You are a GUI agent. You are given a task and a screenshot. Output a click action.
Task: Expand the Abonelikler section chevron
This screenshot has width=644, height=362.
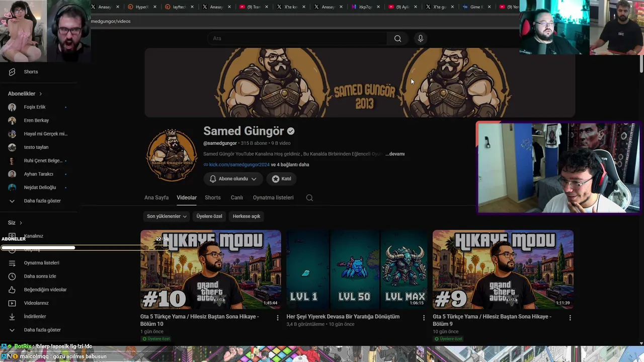click(x=41, y=94)
